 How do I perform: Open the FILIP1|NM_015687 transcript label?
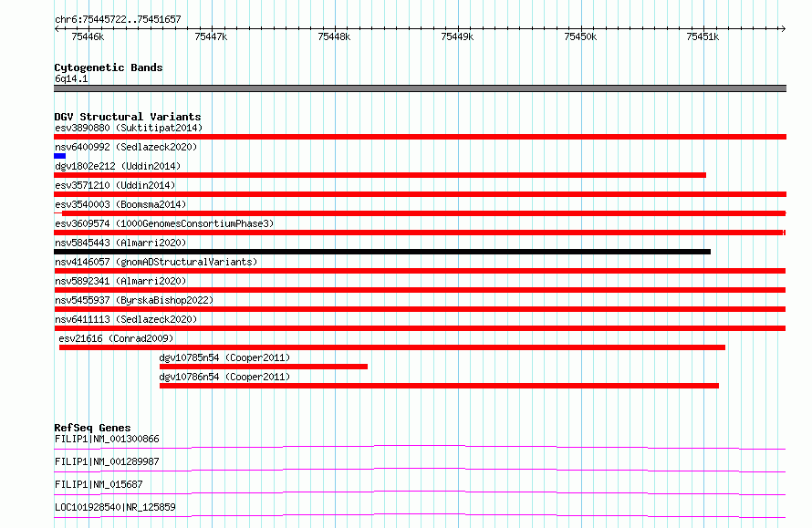99,484
